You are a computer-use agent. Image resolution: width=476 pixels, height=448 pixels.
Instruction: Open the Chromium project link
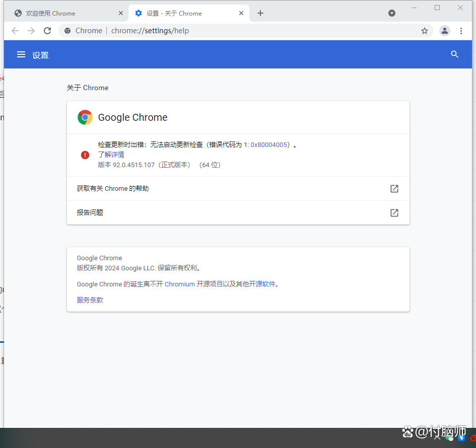tap(180, 284)
